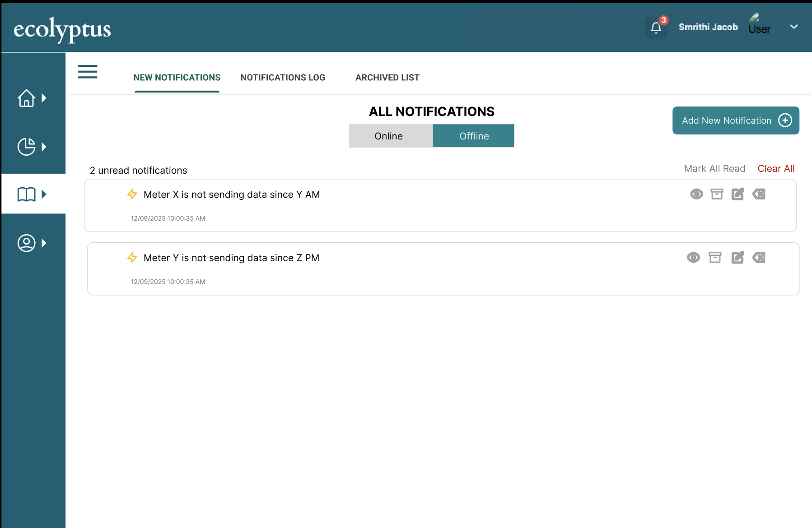Open the notification bell with badge 3
The height and width of the screenshot is (528, 812).
click(x=656, y=28)
